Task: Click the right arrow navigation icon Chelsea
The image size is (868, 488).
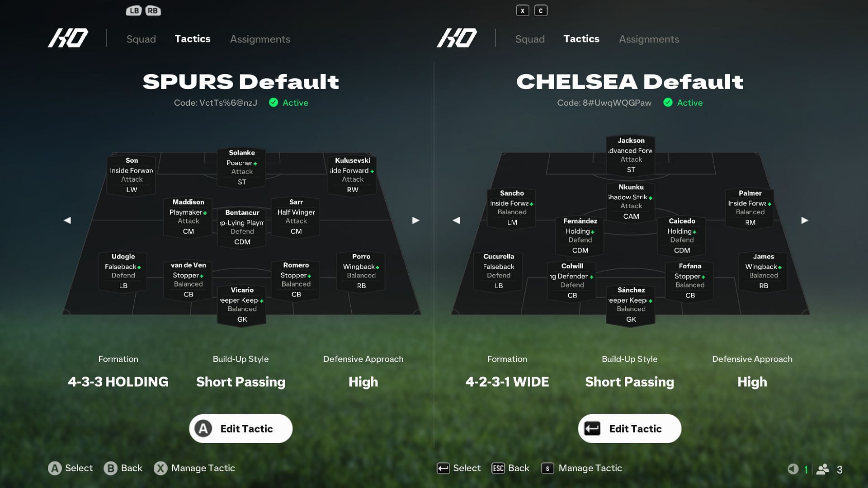Action: [x=804, y=221]
